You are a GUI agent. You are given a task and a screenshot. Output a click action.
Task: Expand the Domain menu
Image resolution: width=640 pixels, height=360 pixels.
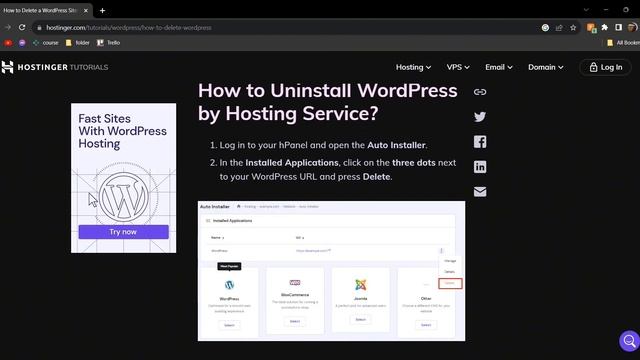click(x=546, y=67)
